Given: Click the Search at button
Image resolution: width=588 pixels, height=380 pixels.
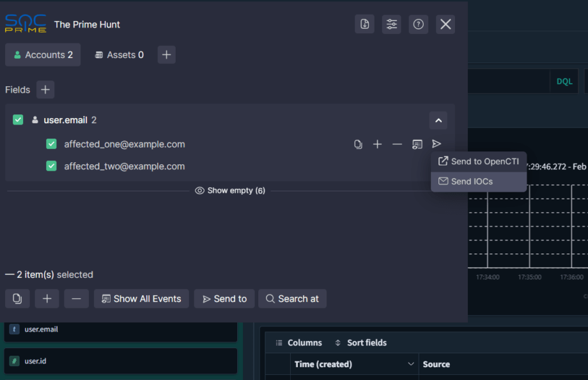Looking at the screenshot, I should click(x=292, y=298).
